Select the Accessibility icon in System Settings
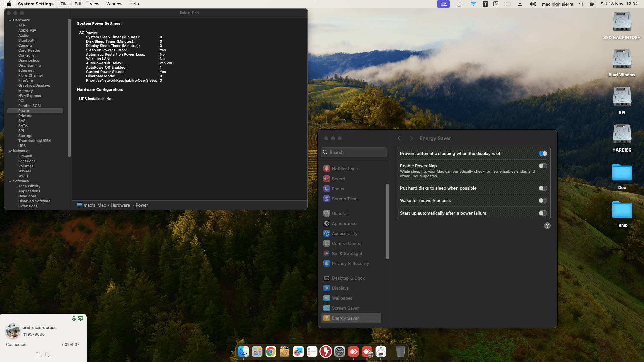 coord(327,233)
